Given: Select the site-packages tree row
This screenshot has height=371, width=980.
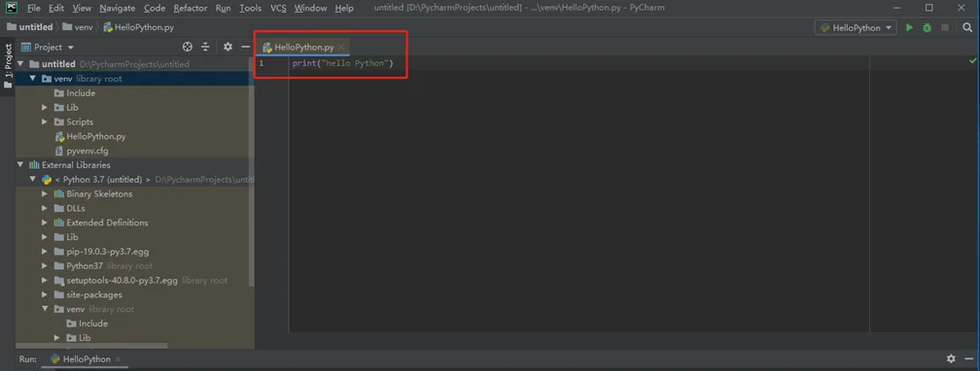Looking at the screenshot, I should click(x=135, y=295).
